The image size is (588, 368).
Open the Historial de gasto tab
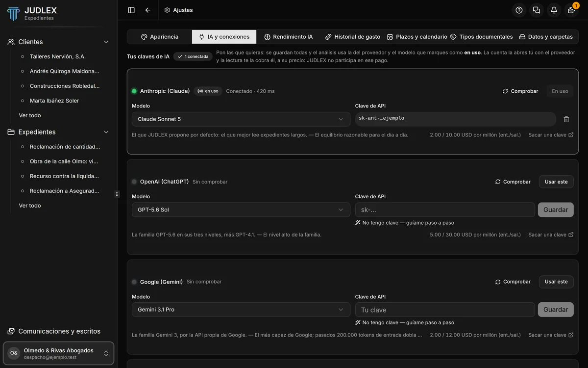[353, 37]
